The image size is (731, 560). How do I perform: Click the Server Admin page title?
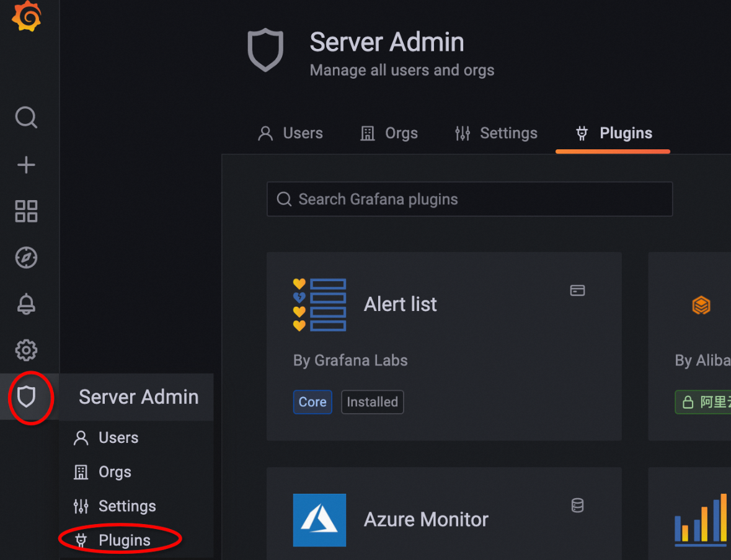coord(387,42)
